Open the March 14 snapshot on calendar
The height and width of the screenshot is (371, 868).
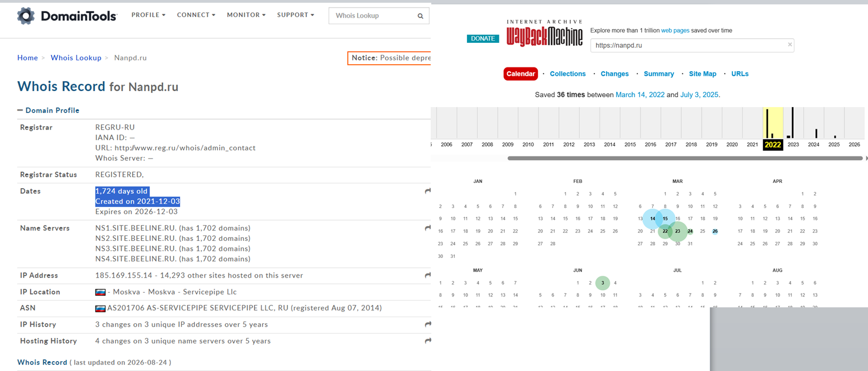[653, 218]
